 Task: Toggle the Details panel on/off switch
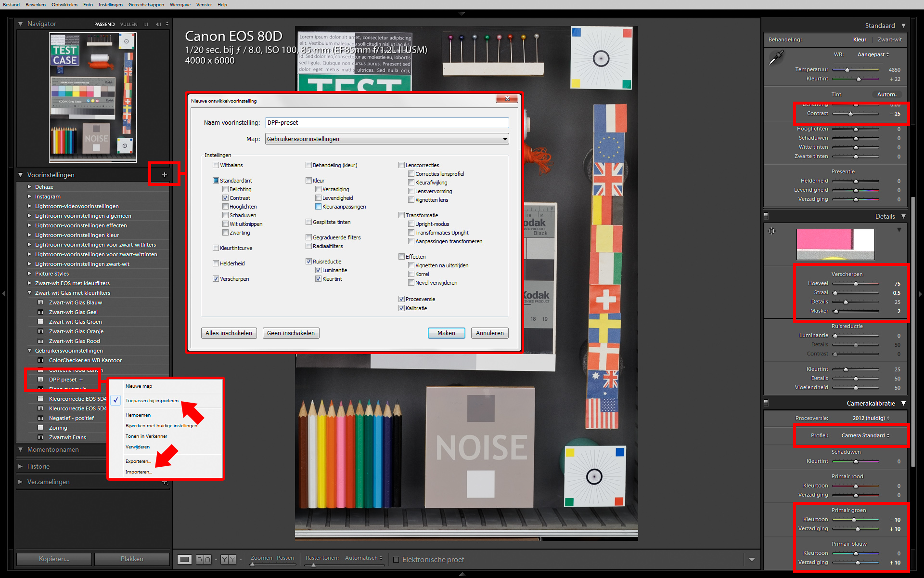pos(766,216)
